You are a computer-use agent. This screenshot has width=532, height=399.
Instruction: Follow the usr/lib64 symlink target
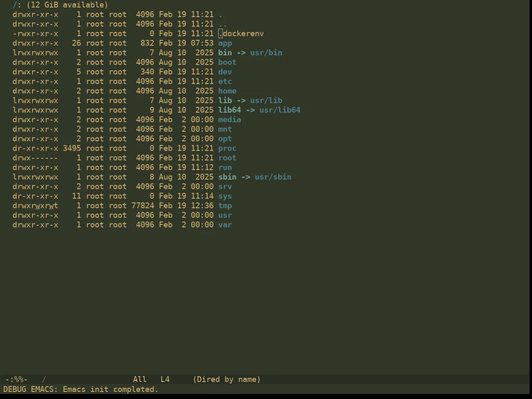tap(280, 110)
